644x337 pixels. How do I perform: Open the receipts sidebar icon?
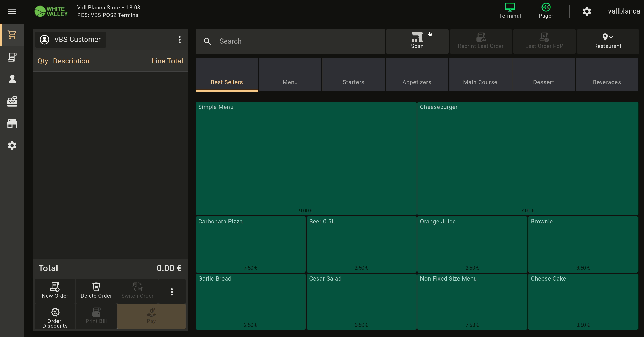[12, 57]
